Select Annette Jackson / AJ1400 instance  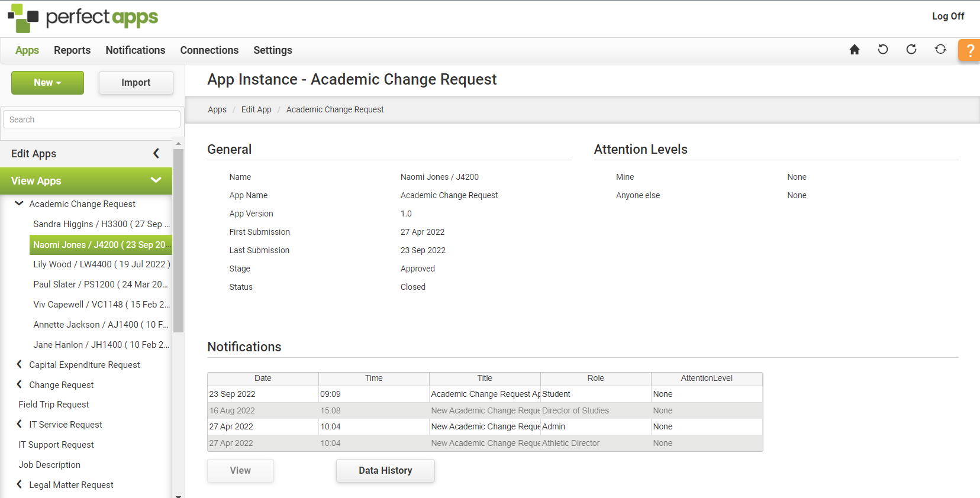tap(101, 325)
